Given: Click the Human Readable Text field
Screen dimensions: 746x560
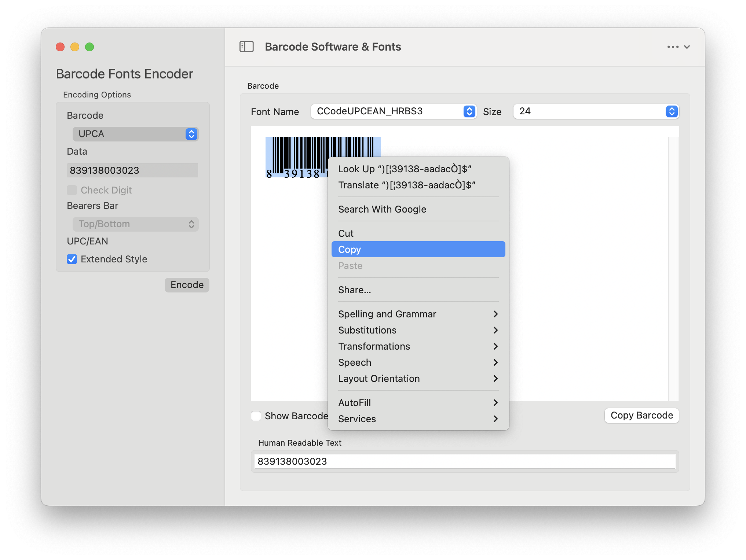Looking at the screenshot, I should (465, 461).
